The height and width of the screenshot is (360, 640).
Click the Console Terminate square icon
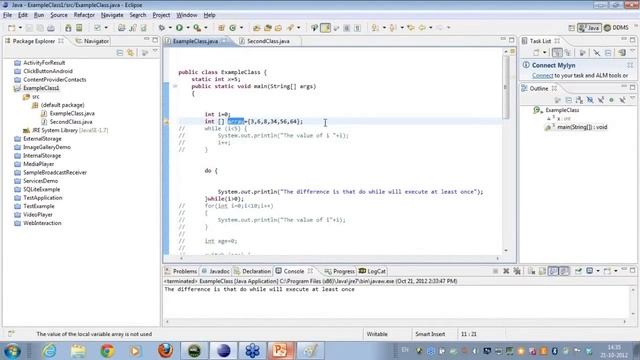495,271
